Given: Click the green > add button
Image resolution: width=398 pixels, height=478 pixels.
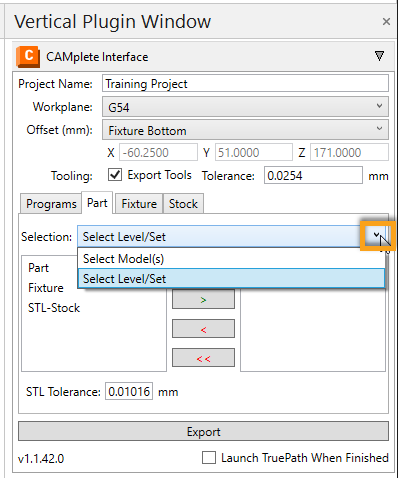Looking at the screenshot, I should [203, 299].
